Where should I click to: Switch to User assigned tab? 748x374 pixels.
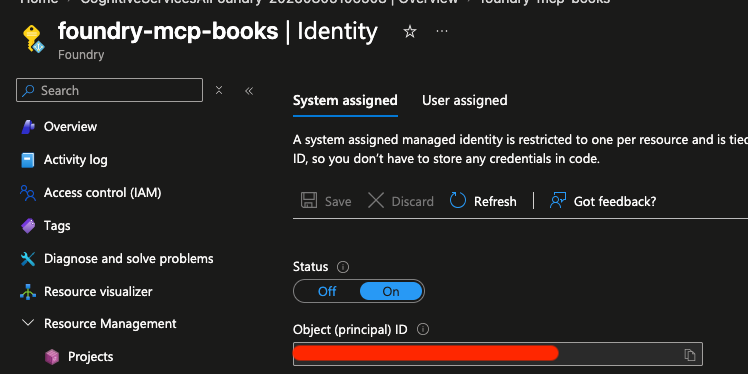click(465, 101)
